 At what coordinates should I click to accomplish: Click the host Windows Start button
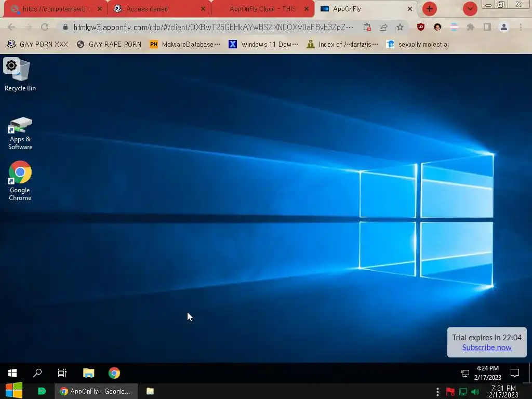click(x=14, y=391)
